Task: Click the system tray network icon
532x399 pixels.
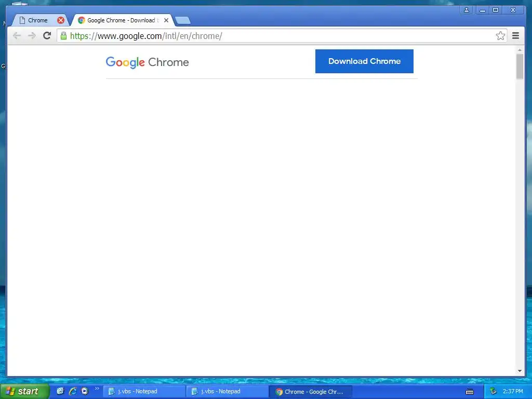Action: pos(494,392)
